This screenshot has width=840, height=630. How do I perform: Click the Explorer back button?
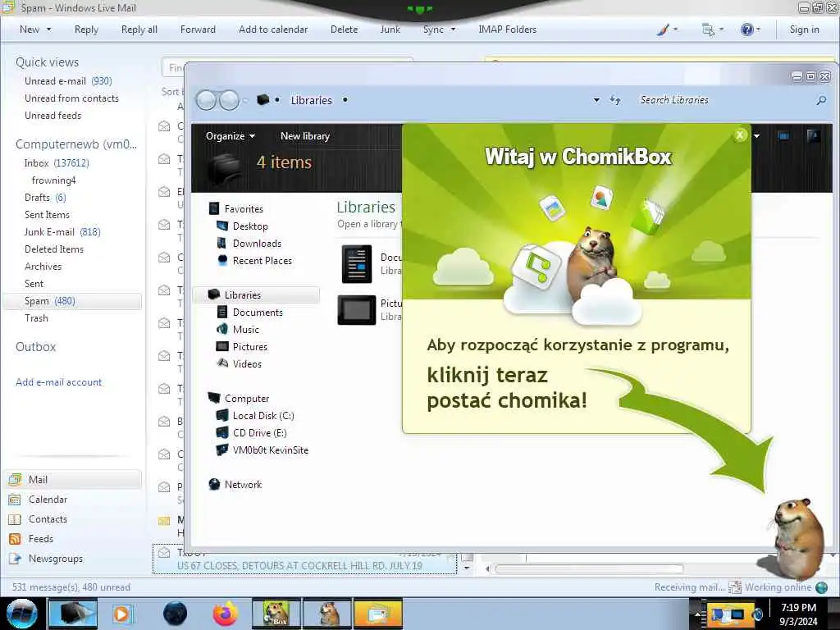(206, 100)
